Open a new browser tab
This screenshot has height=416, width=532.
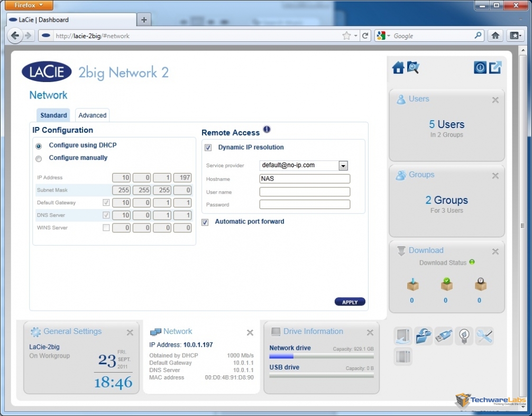click(144, 20)
